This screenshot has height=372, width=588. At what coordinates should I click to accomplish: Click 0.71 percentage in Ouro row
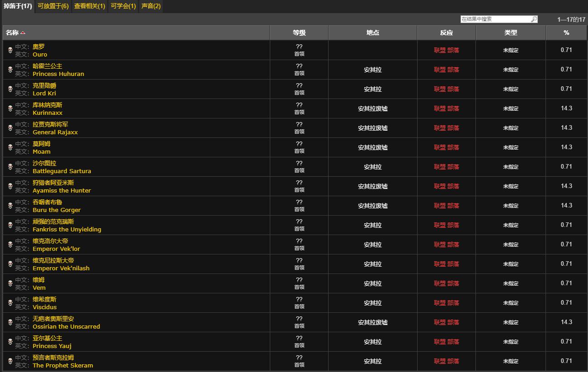(x=566, y=50)
